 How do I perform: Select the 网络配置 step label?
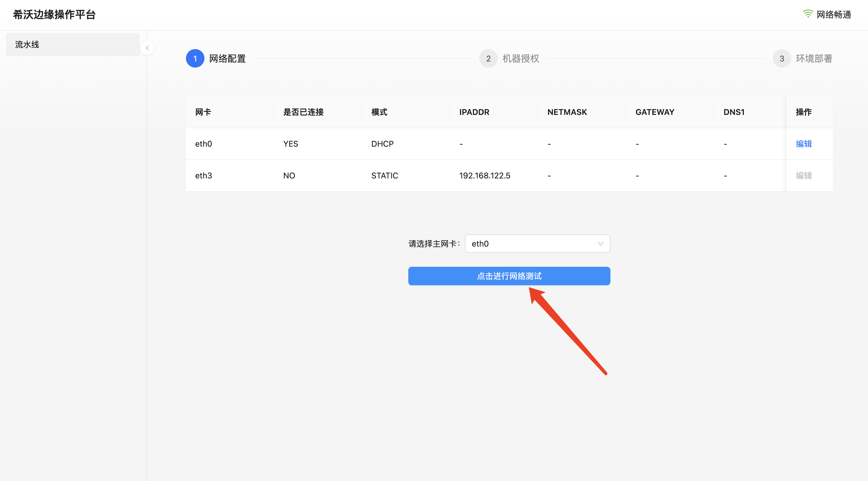coord(228,59)
